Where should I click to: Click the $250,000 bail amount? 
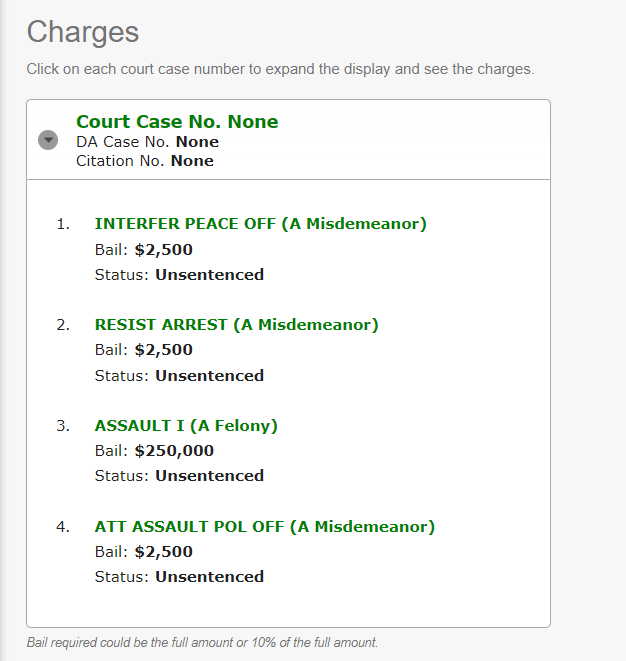pyautogui.click(x=174, y=451)
